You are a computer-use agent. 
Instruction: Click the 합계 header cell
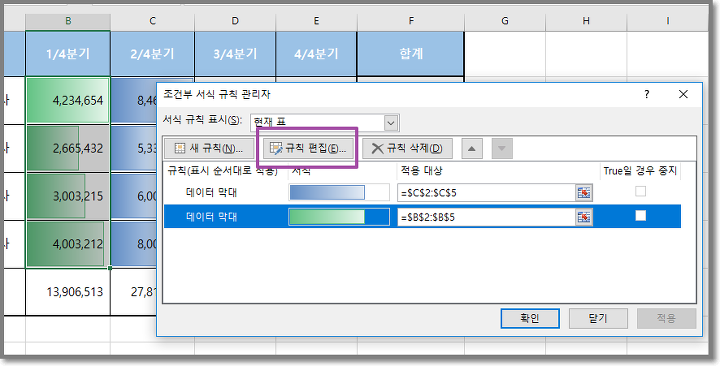[x=411, y=54]
